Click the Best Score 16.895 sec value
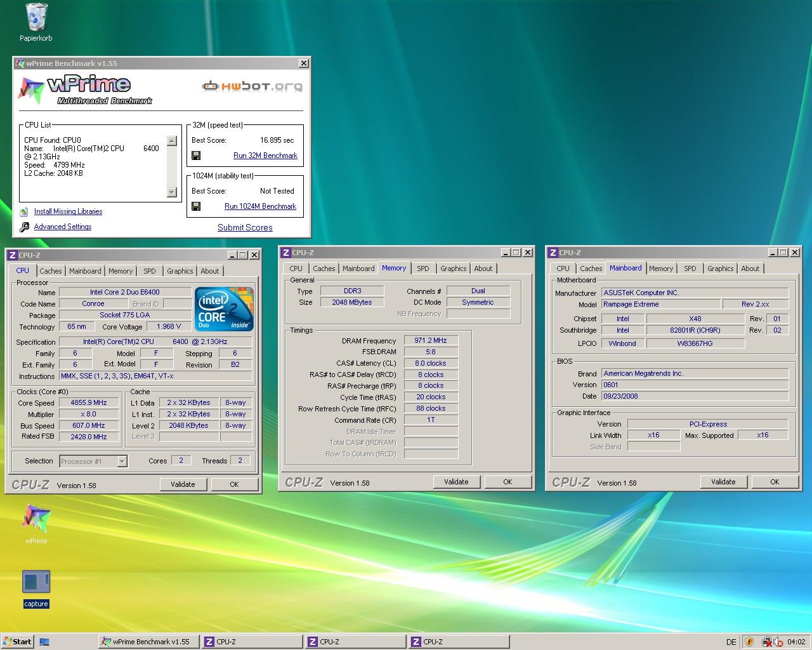Image resolution: width=812 pixels, height=650 pixels. click(x=277, y=140)
